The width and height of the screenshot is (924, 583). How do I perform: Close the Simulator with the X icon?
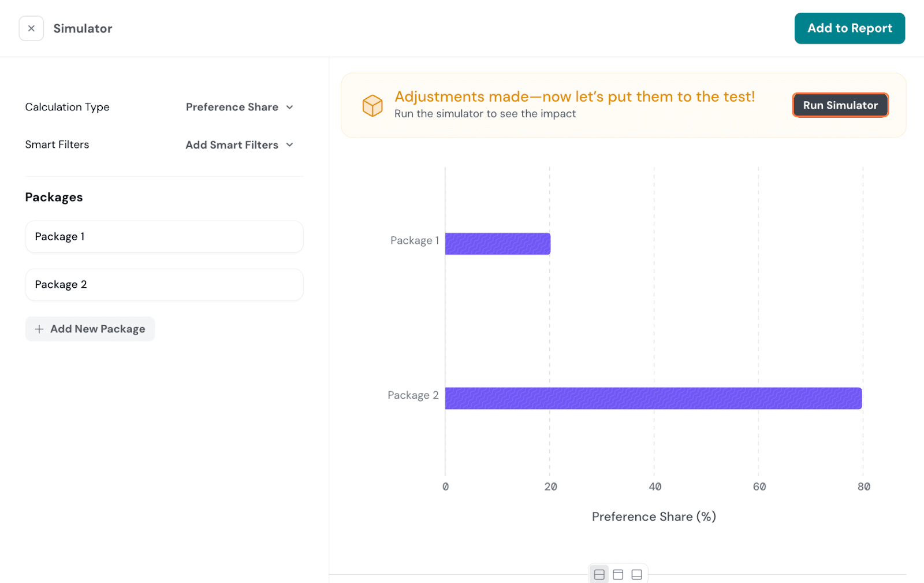pyautogui.click(x=31, y=28)
